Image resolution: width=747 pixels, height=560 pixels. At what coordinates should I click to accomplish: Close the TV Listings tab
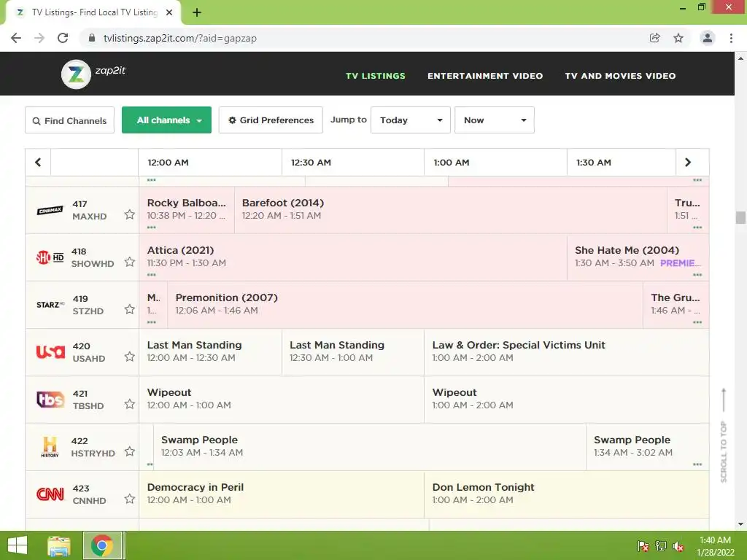(x=169, y=12)
